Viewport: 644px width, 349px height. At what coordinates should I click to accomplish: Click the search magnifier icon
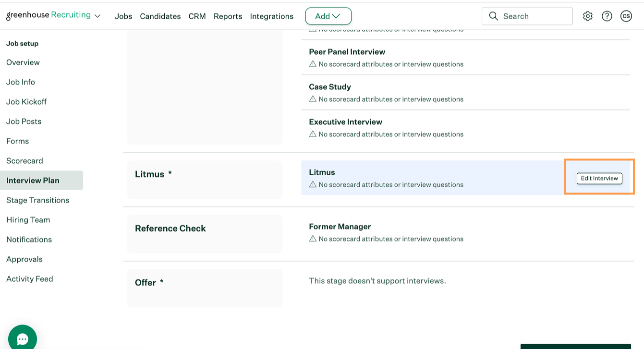pyautogui.click(x=493, y=16)
